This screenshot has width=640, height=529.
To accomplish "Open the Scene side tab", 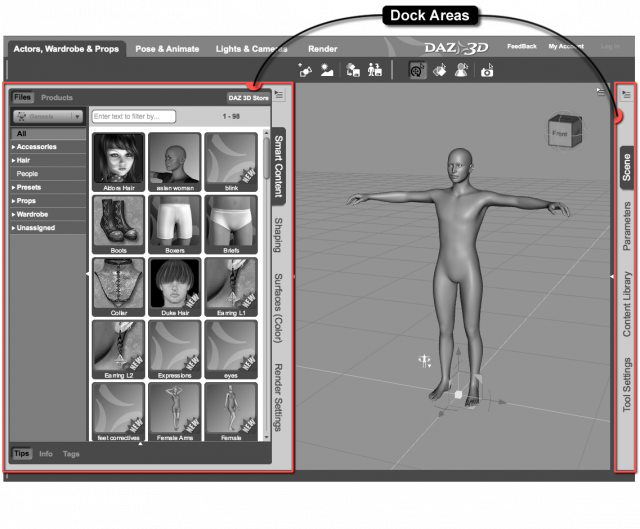I will [x=627, y=167].
